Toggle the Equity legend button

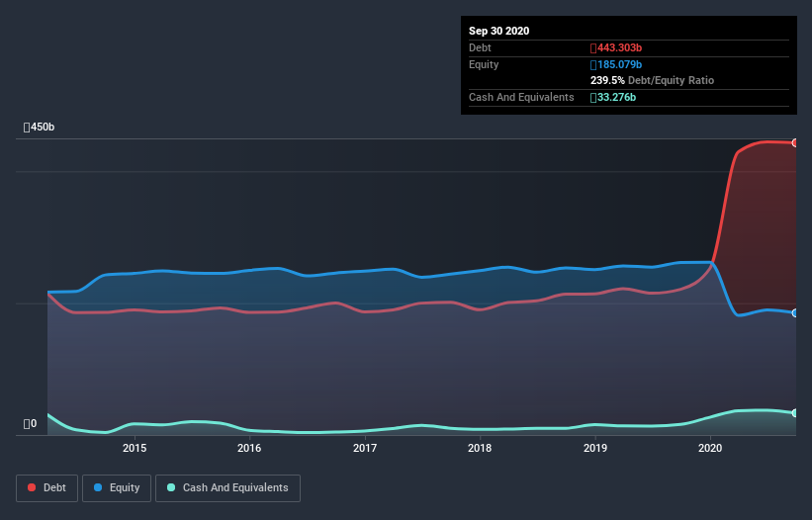click(x=117, y=488)
